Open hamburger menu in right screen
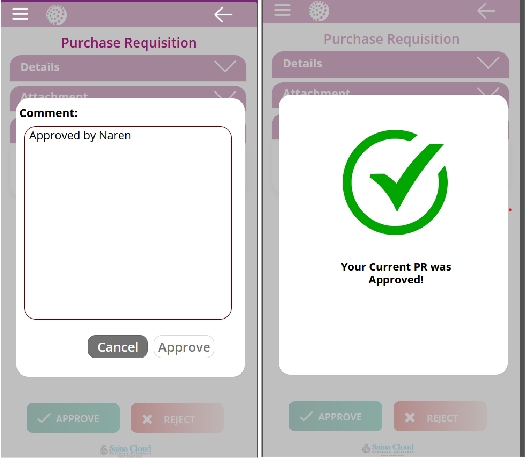The width and height of the screenshot is (528, 461). tap(283, 10)
